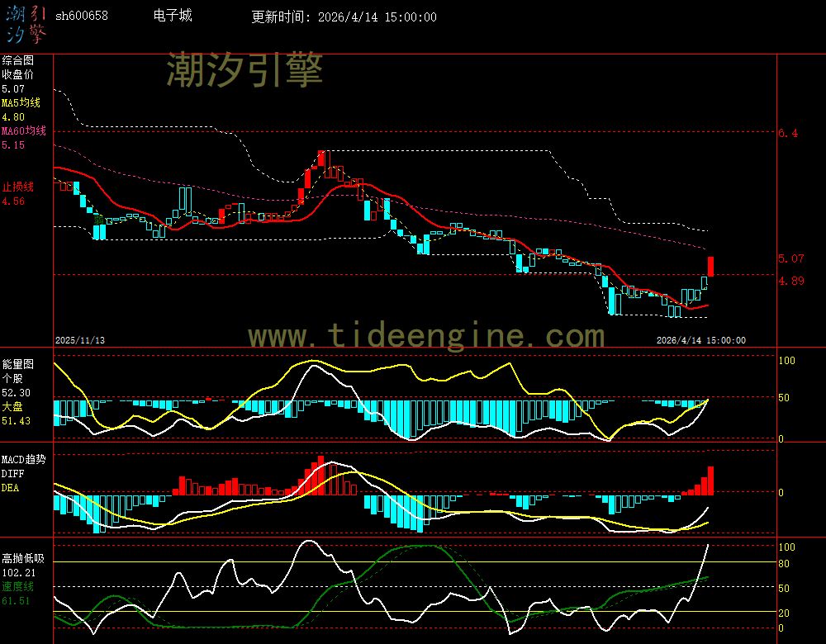This screenshot has width=826, height=644.
Task: Toggle the MA5均线 legend label
Action: (21, 102)
